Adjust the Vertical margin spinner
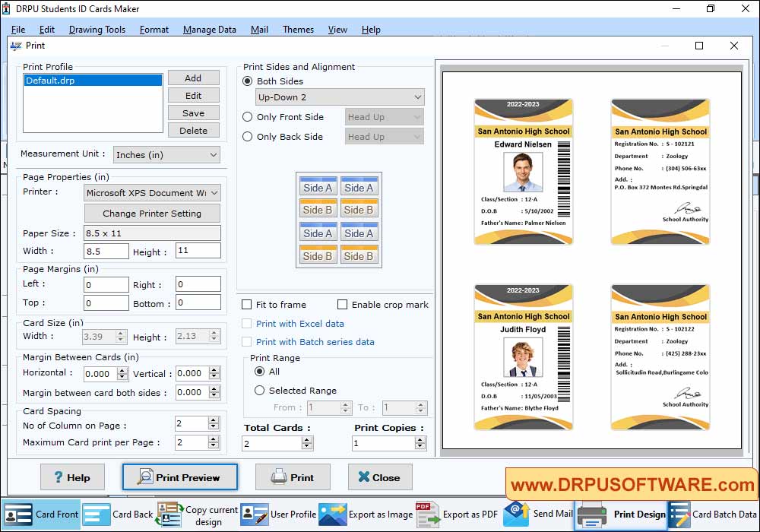Viewport: 760px width, 532px height. click(214, 373)
